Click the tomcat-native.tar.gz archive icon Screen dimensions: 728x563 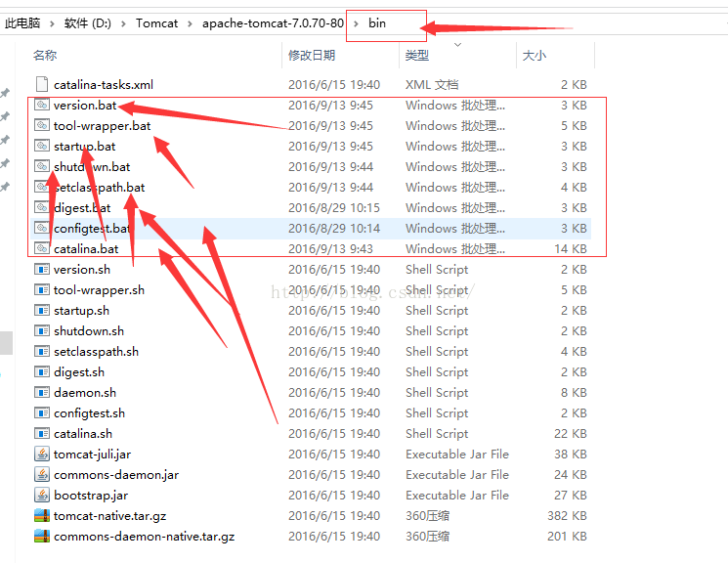[42, 515]
